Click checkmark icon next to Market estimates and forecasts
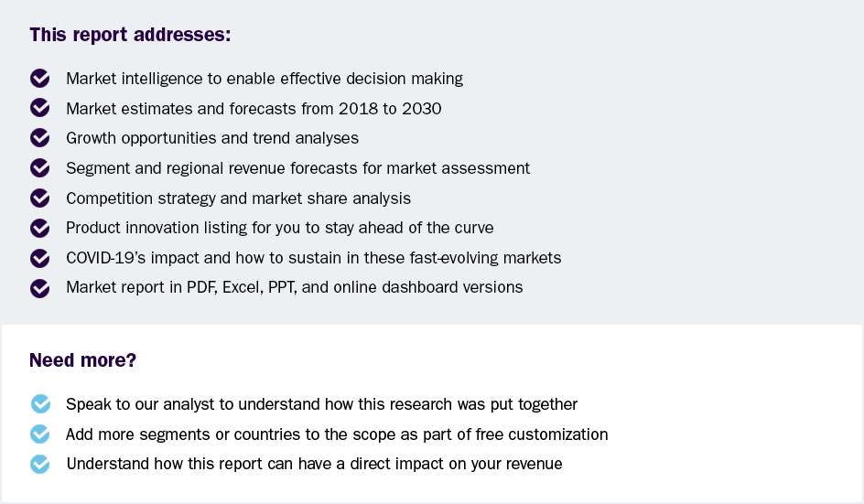Viewport: 864px width, 504px height. coord(39,109)
